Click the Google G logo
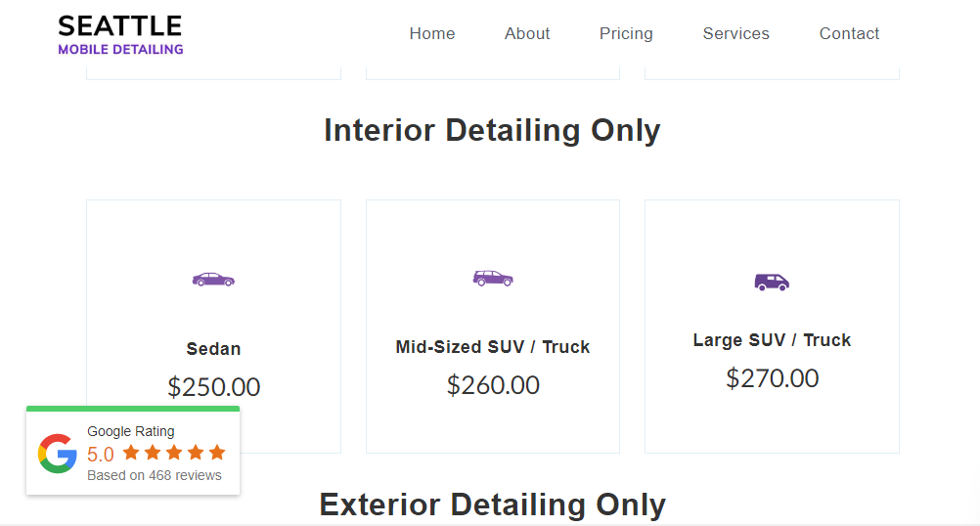The height and width of the screenshot is (526, 980). [58, 454]
